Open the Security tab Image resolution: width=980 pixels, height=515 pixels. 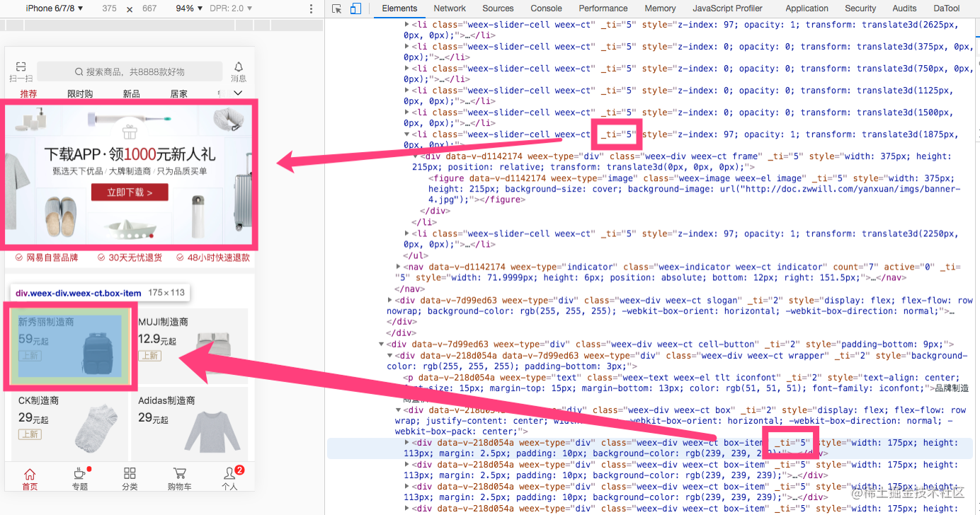860,8
